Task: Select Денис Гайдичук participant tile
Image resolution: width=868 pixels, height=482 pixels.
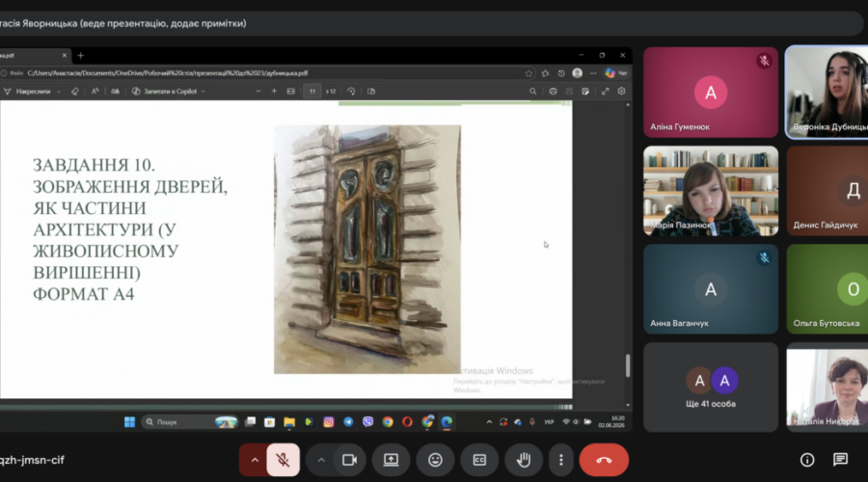Action: click(x=827, y=191)
